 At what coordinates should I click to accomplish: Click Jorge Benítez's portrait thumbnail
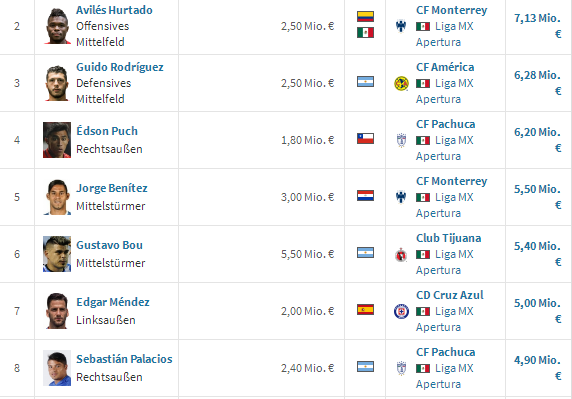point(57,197)
